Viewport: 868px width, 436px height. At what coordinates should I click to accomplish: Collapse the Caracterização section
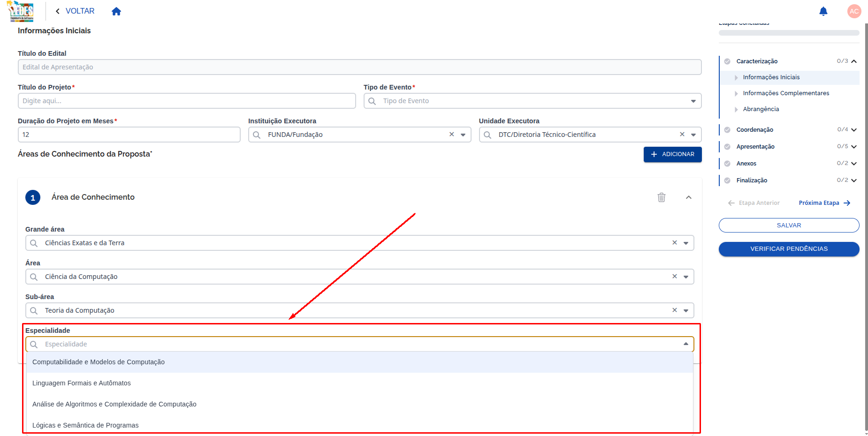click(x=854, y=61)
